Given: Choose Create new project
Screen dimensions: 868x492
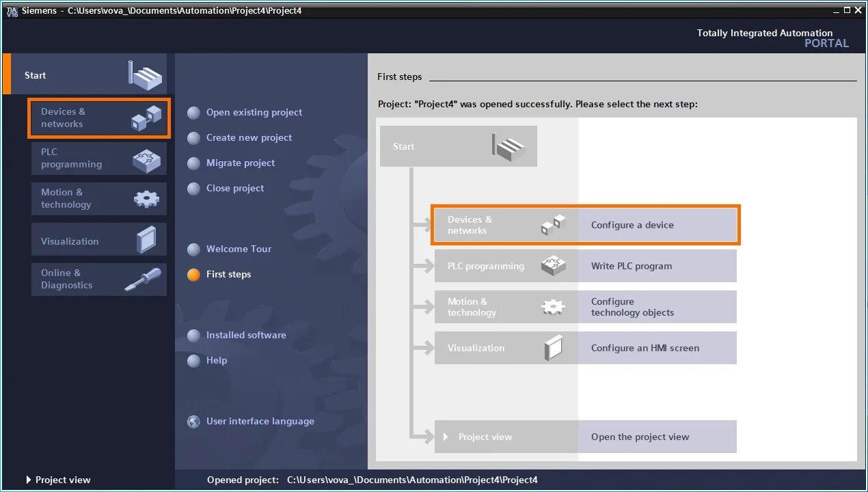Looking at the screenshot, I should [x=249, y=138].
